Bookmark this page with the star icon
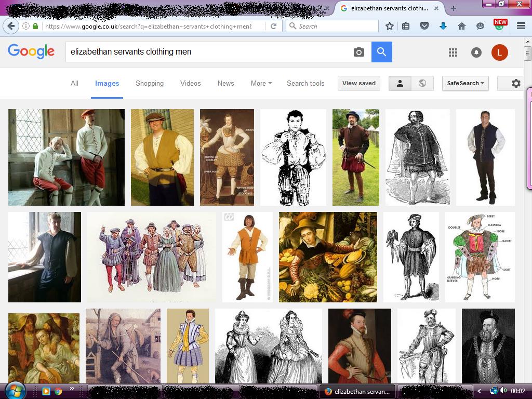Viewport: 532px width, 399px height. [390, 26]
